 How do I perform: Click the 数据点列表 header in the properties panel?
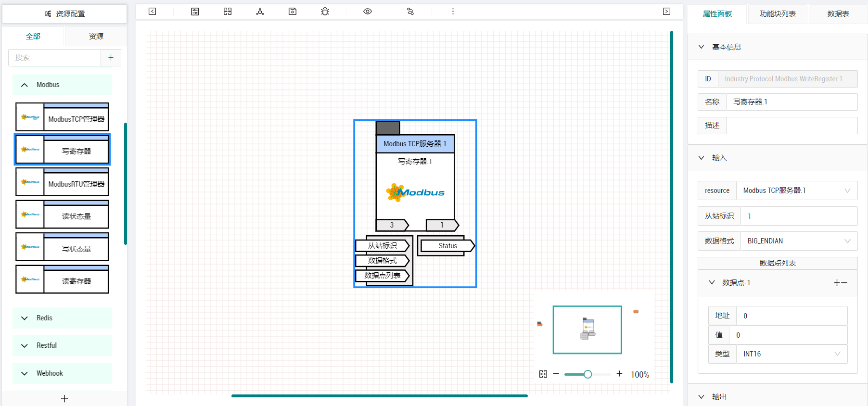(x=778, y=263)
